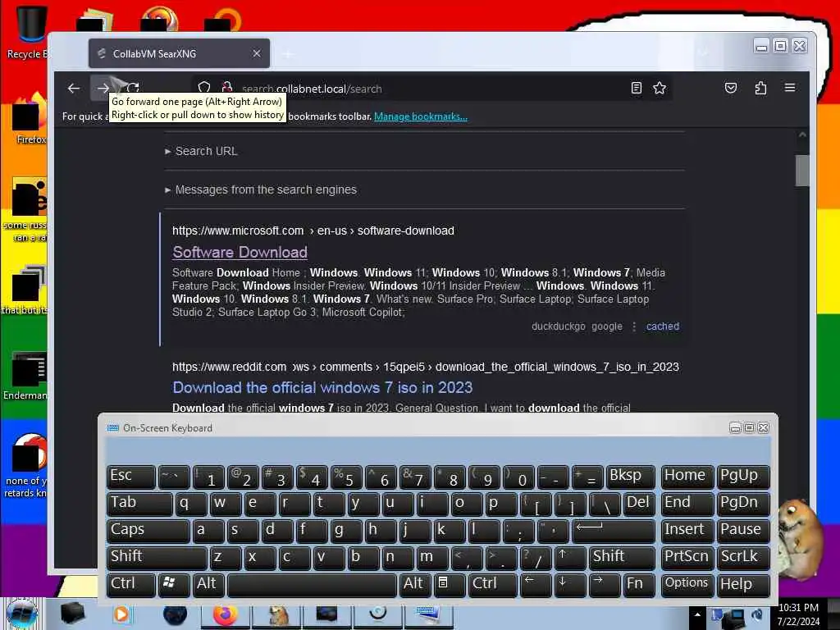
Task: Click the context menu key on the keyboard
Action: tap(449, 584)
